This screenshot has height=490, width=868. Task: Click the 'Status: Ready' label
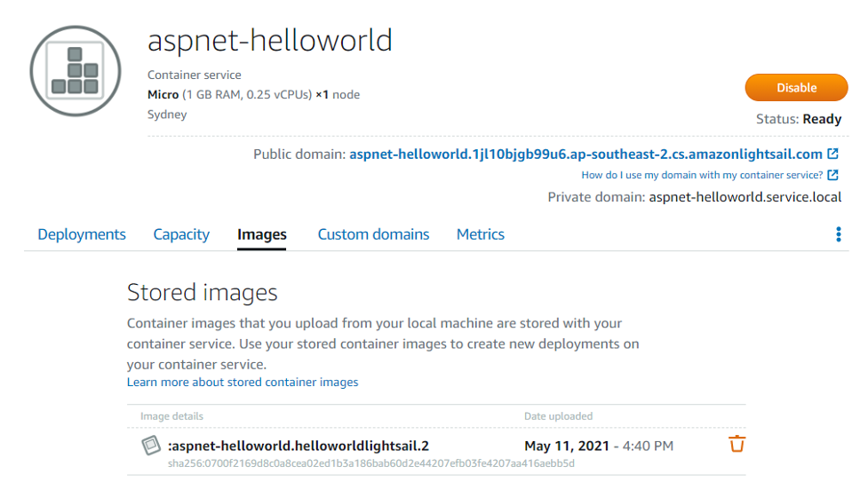(x=799, y=120)
